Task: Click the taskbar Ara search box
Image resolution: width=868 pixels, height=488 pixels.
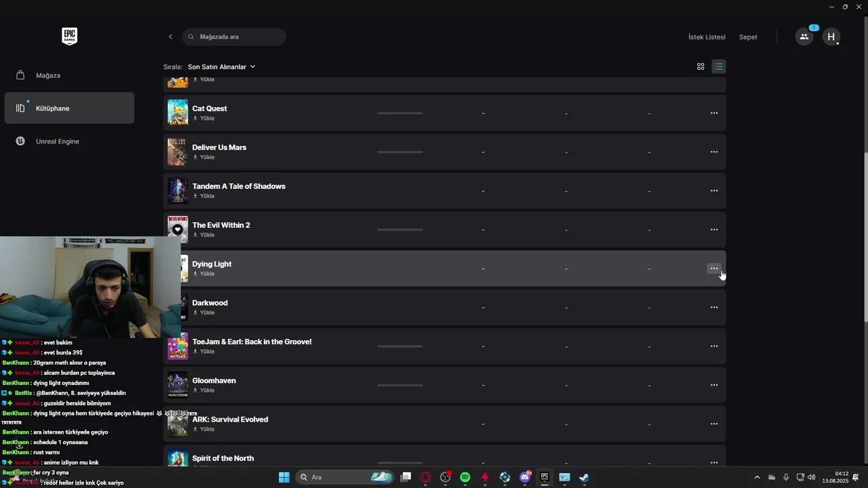Action: [x=346, y=477]
